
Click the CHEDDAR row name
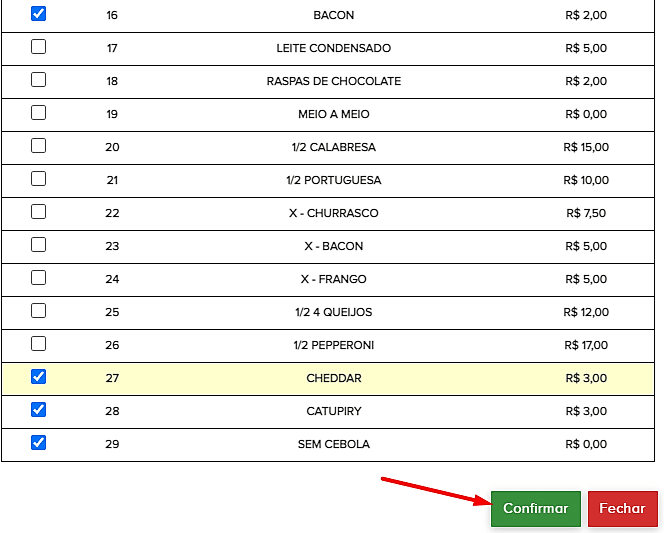(334, 379)
